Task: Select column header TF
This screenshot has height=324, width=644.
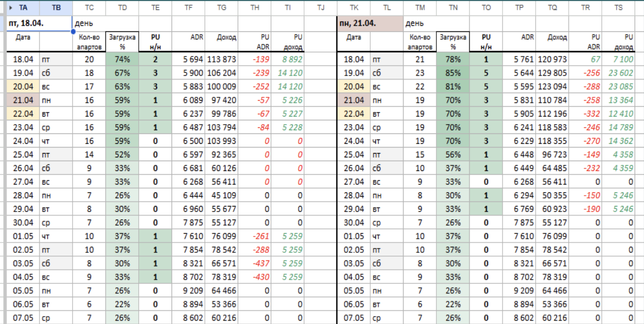Action: point(188,7)
